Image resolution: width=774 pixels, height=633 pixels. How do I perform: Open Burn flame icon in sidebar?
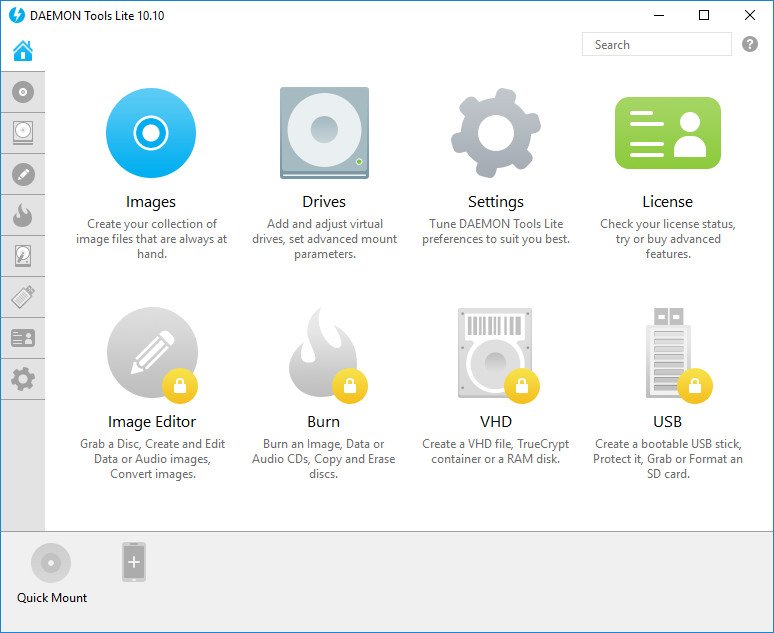click(23, 215)
